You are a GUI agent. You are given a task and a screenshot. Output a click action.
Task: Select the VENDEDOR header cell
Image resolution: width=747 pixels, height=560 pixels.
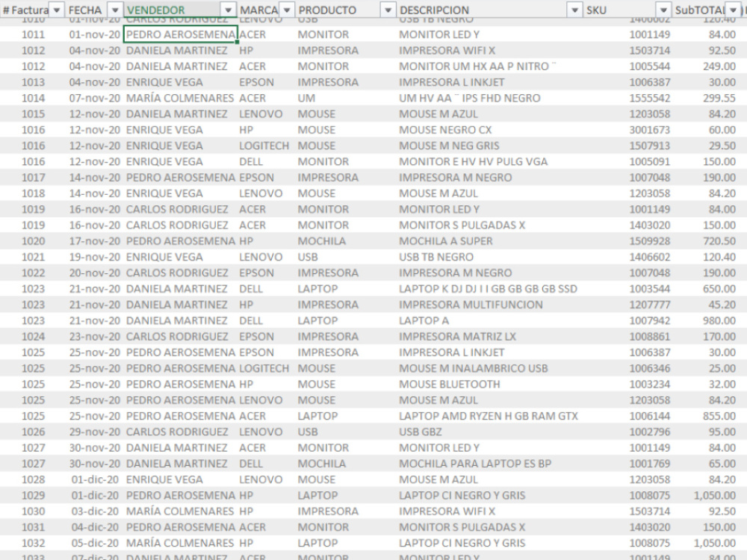coord(180,10)
